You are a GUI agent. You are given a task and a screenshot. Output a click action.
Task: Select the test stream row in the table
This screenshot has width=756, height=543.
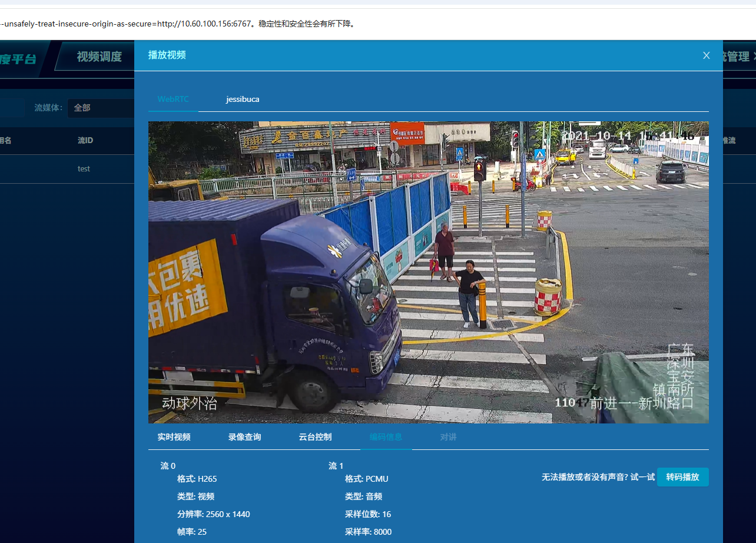pyautogui.click(x=84, y=168)
